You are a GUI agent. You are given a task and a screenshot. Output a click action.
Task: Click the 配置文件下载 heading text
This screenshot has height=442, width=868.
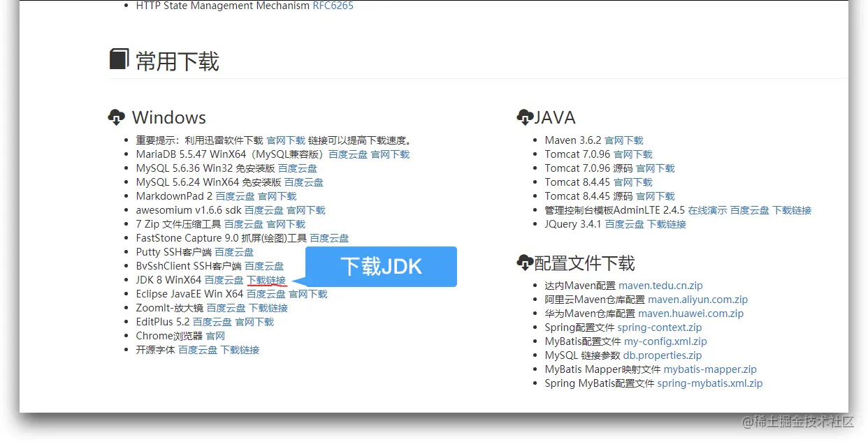[x=585, y=263]
